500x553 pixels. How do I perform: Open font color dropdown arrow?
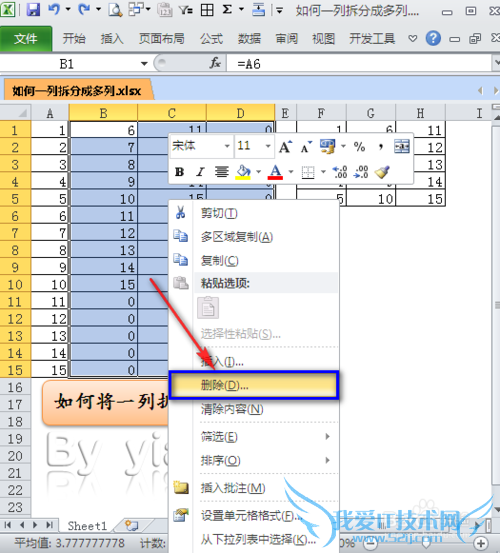[x=291, y=172]
